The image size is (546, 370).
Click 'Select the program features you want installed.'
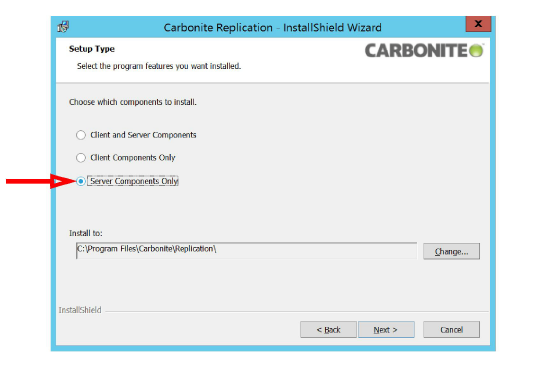[x=159, y=66]
